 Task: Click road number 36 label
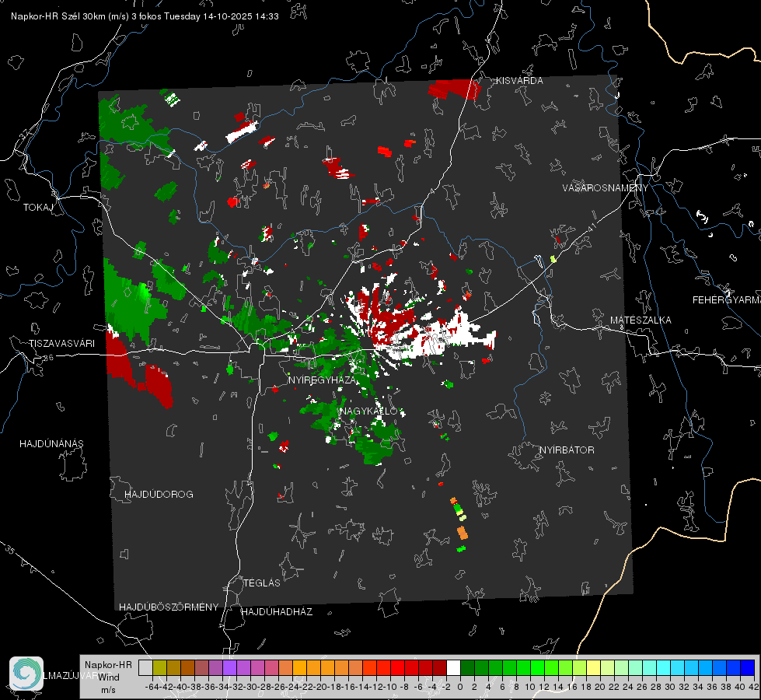48,358
